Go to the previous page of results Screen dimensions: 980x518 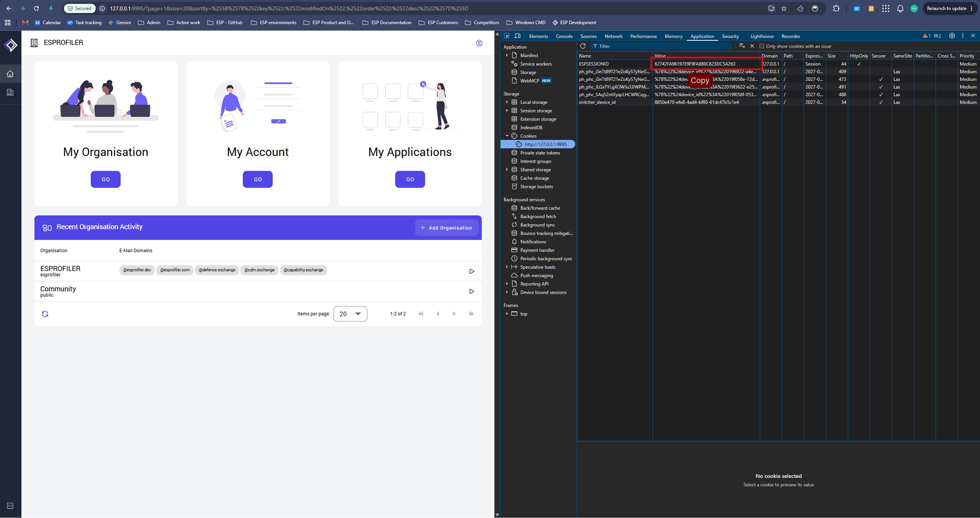(438, 314)
